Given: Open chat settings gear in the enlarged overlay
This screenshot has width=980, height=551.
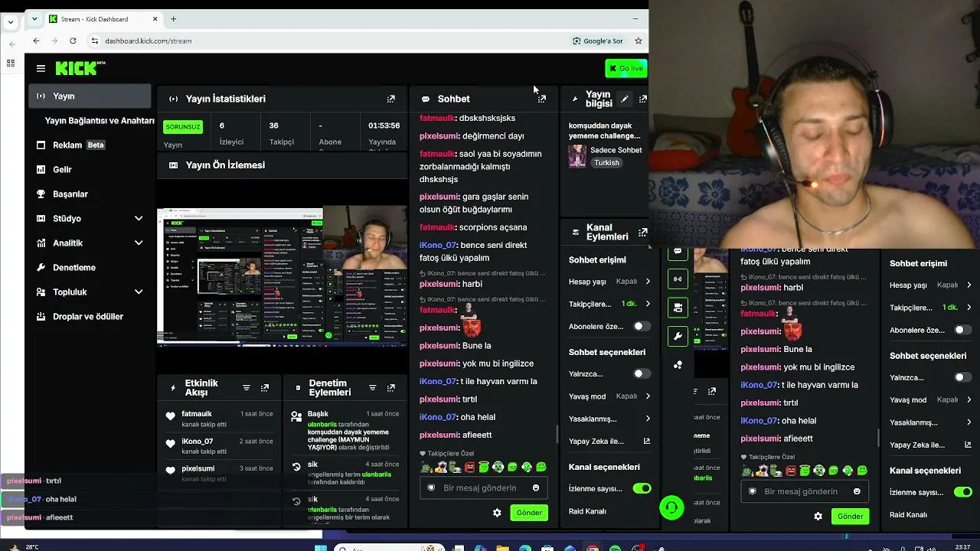Looking at the screenshot, I should click(818, 517).
